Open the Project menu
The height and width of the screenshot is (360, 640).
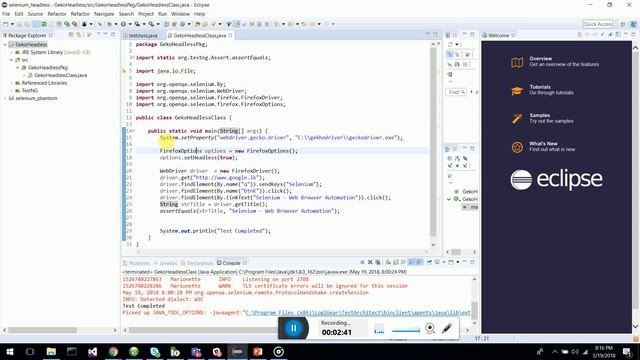click(146, 14)
